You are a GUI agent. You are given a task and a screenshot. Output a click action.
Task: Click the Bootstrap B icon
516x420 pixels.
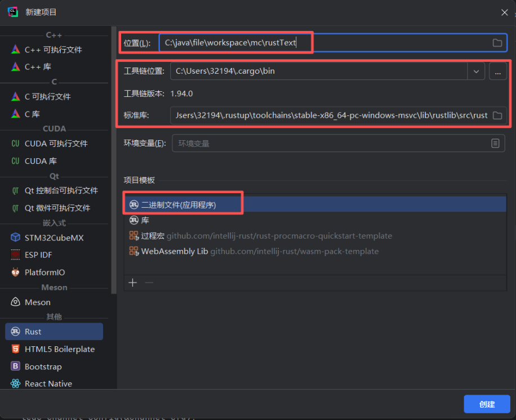tap(15, 366)
